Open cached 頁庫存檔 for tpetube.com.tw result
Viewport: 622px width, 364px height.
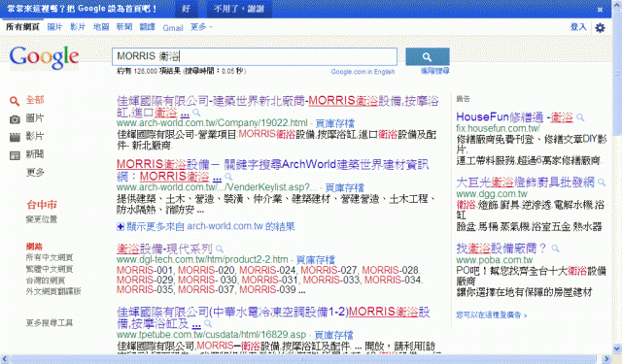pos(333,335)
